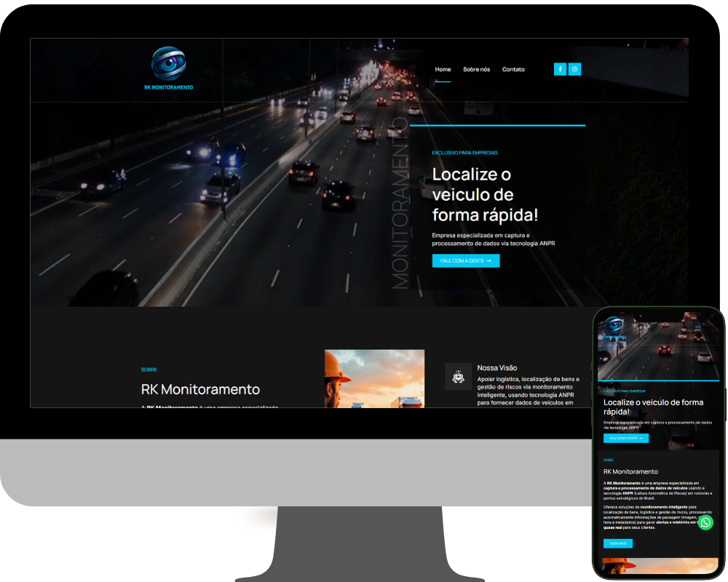Click the Nossa Visão heading

tap(496, 368)
